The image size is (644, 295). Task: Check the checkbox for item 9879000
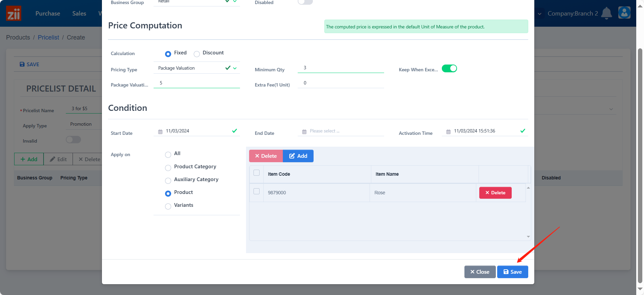(257, 191)
